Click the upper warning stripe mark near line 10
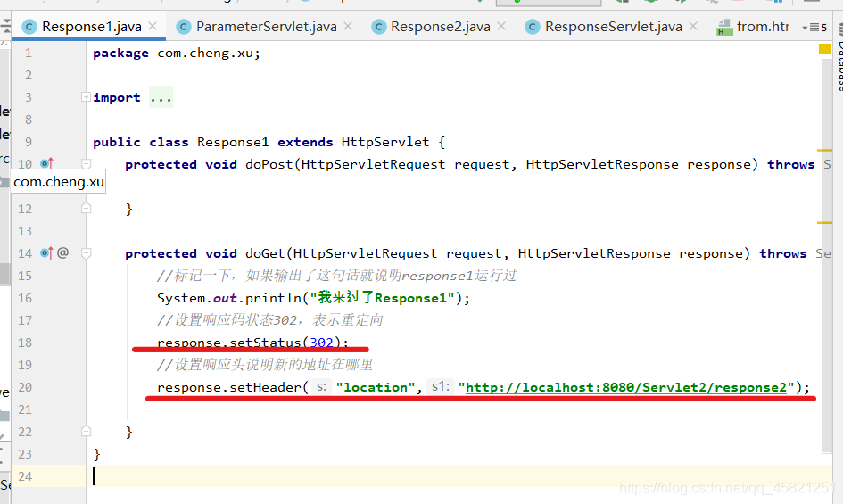843x504 pixels. click(824, 150)
